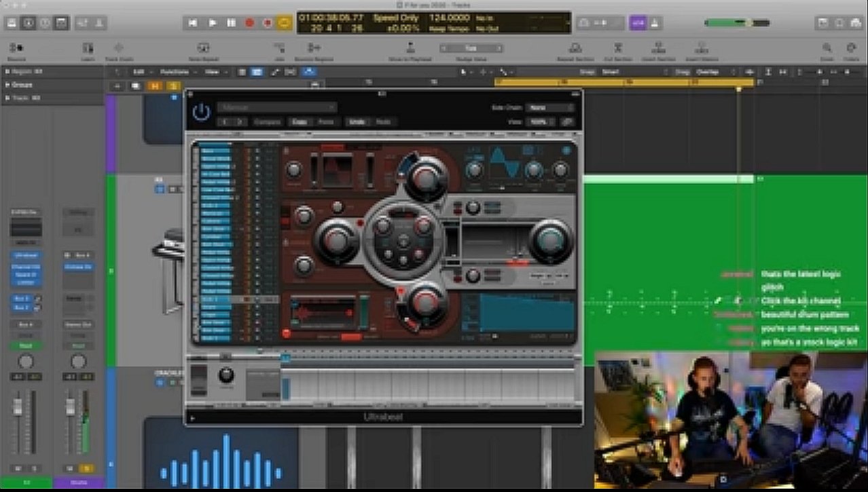Screen dimensions: 868x492
Task: Go to the beginning of the project
Action: 193,22
